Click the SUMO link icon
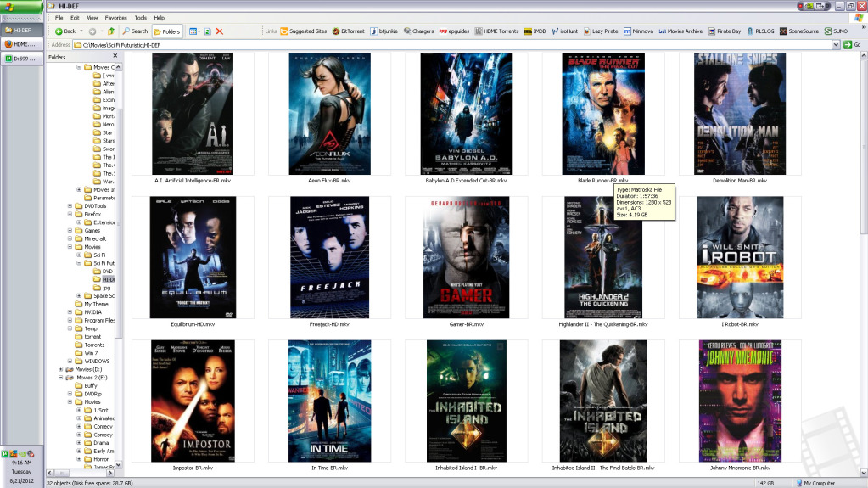This screenshot has height=488, width=868. (828, 31)
